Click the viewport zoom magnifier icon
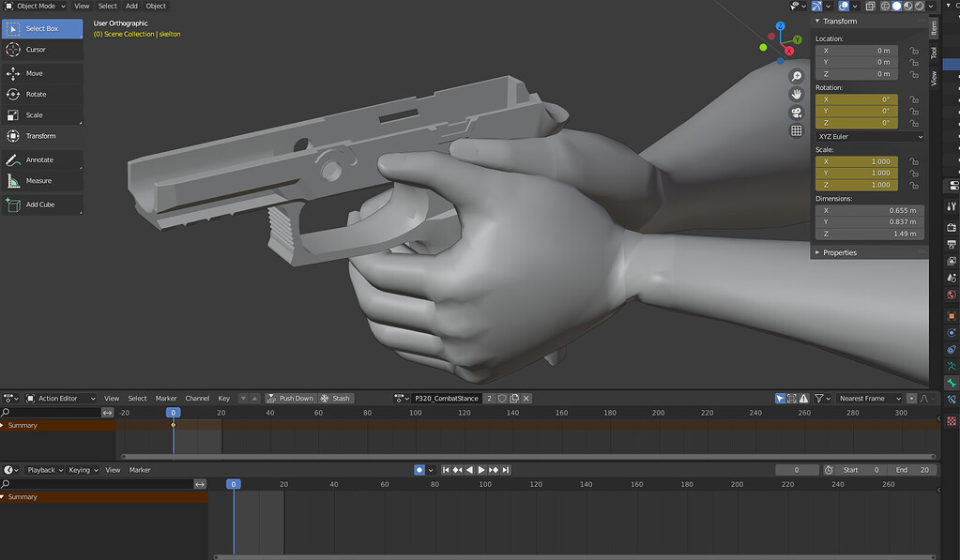 pos(796,75)
